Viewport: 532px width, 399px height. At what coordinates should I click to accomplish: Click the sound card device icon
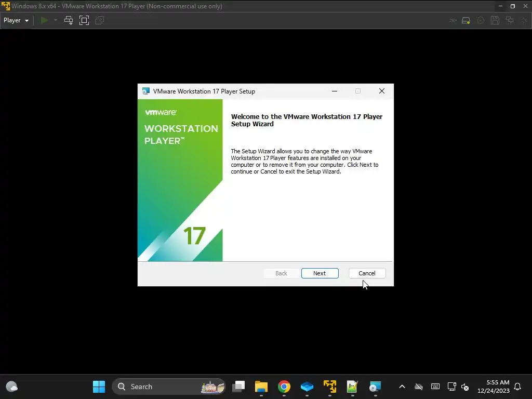pos(525,20)
